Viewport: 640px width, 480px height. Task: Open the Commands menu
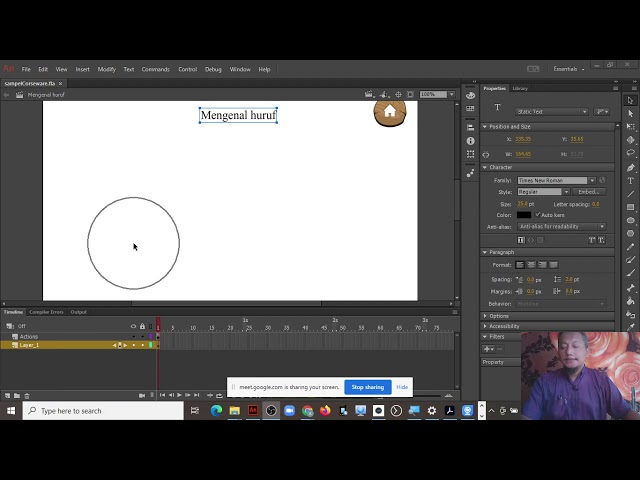pos(156,69)
